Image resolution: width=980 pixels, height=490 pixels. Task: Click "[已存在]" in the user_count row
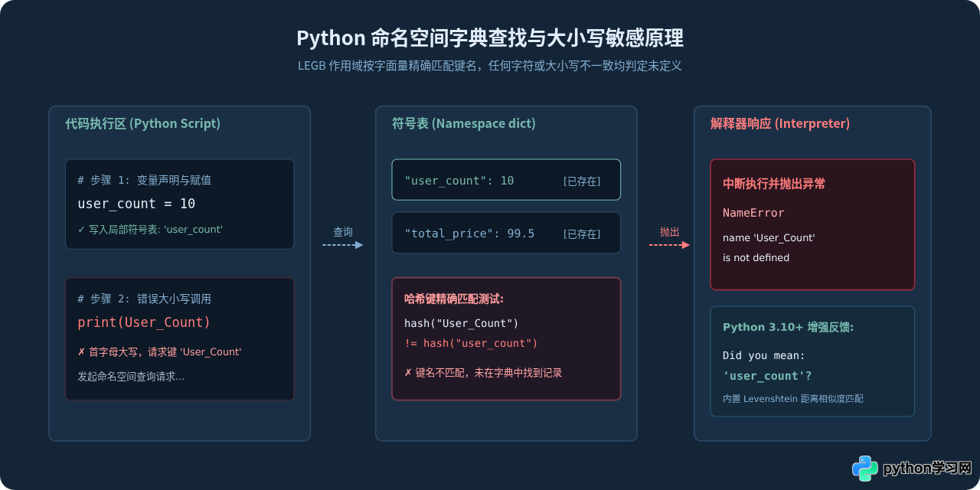pos(582,181)
